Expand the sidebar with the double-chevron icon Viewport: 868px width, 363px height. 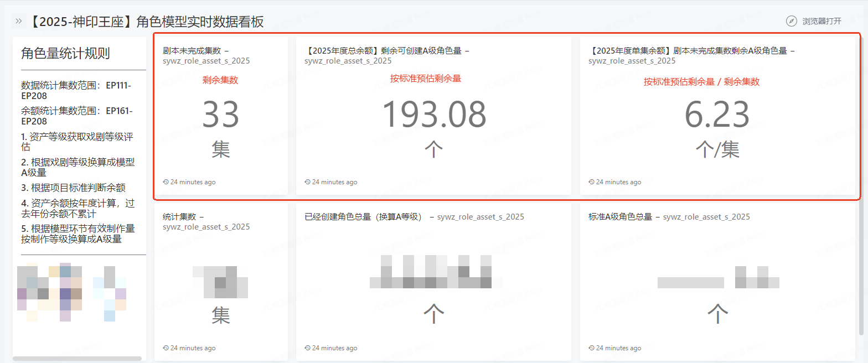19,21
